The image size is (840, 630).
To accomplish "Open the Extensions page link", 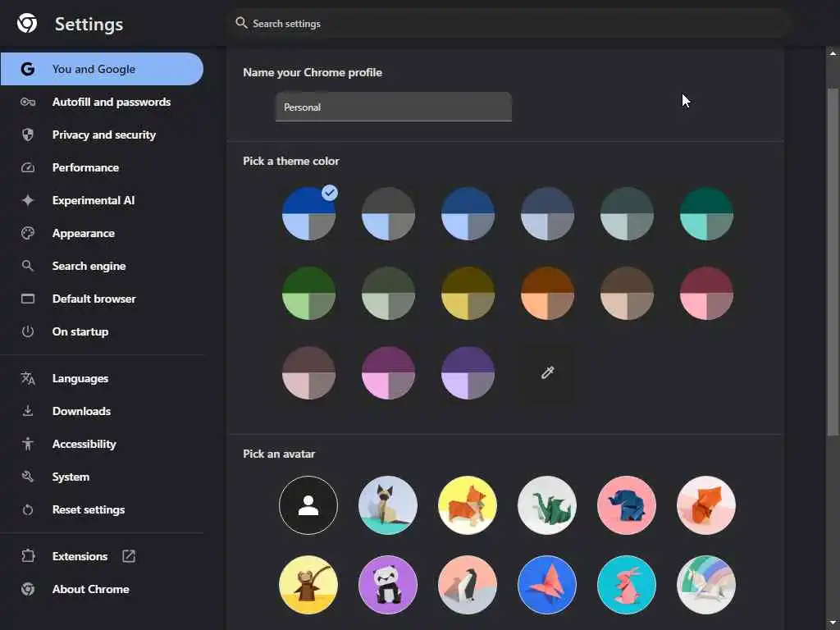I will pos(102,556).
